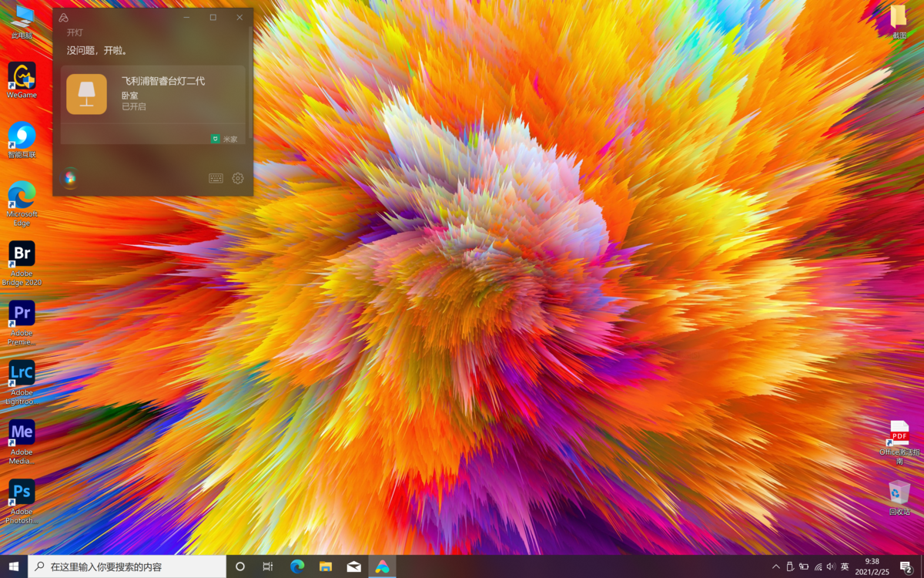Maximize the assistant window
Viewport: 924px width, 578px height.
click(x=213, y=18)
